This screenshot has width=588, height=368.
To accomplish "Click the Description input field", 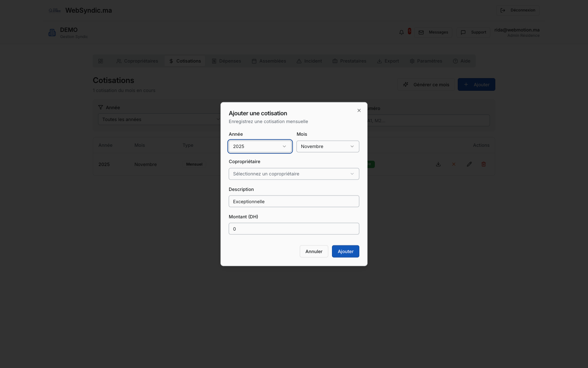I will coord(294,202).
